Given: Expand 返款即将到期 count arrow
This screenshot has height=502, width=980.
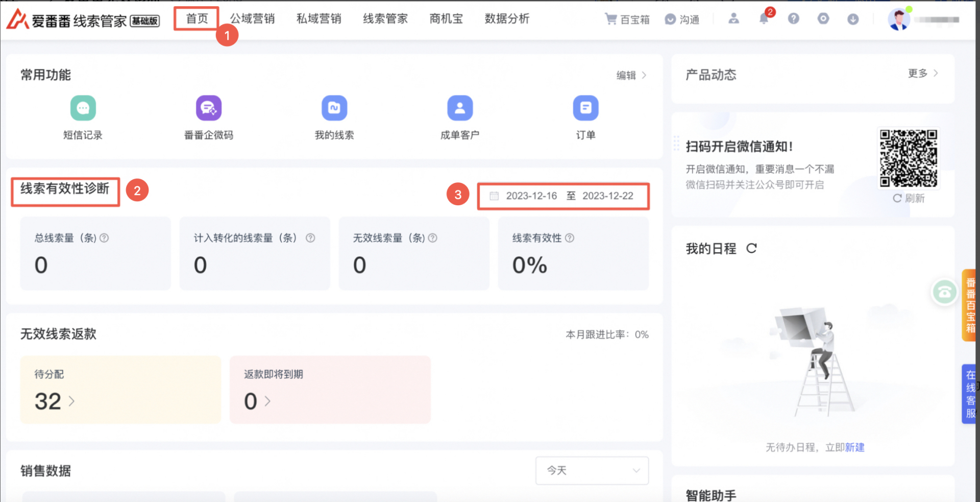Looking at the screenshot, I should pyautogui.click(x=267, y=401).
